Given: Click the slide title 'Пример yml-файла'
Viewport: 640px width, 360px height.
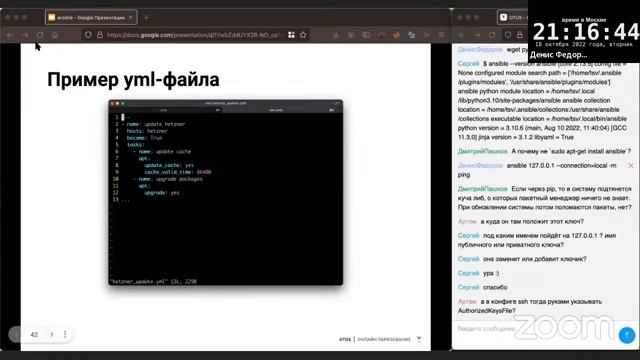Looking at the screenshot, I should point(133,80).
